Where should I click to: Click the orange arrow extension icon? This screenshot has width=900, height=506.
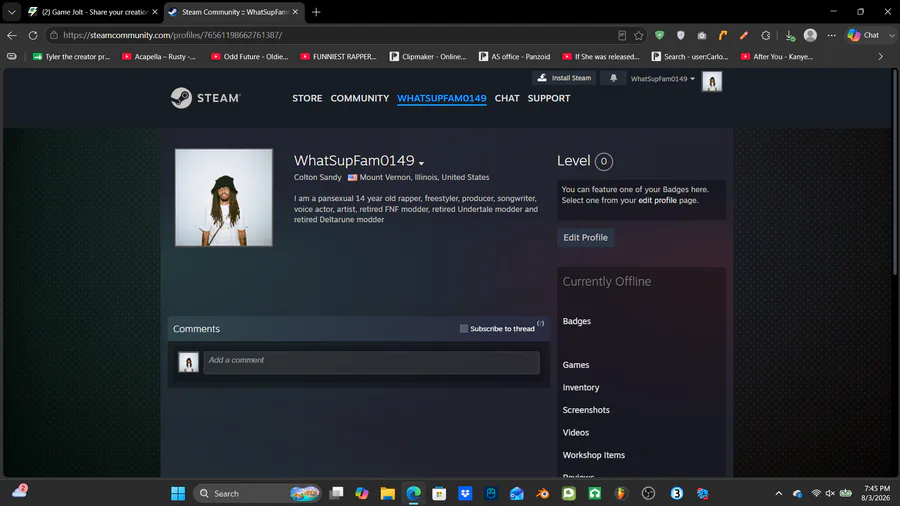click(x=723, y=36)
